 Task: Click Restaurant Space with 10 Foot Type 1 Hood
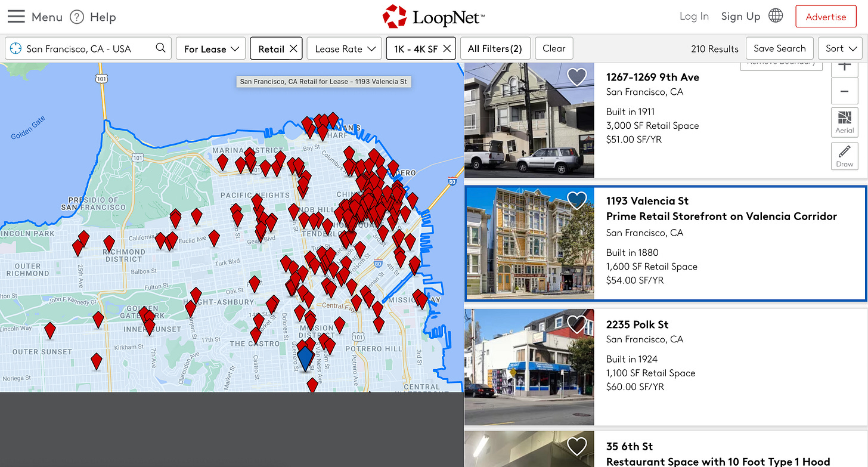click(x=718, y=461)
